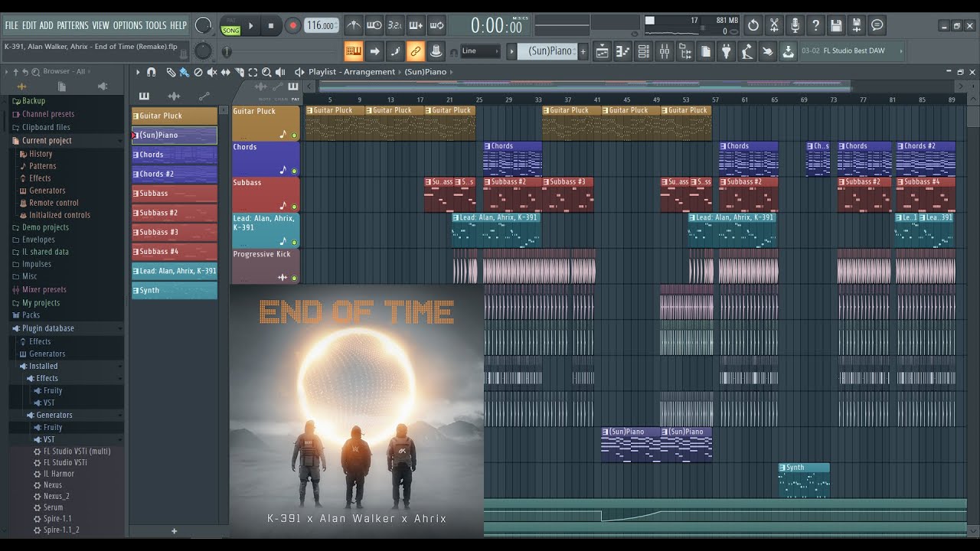
Task: Click the red Record button
Action: [292, 26]
